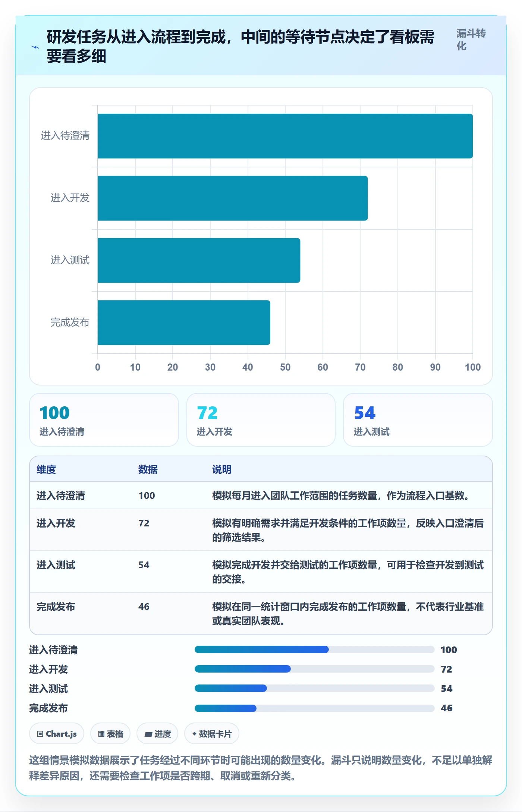The width and height of the screenshot is (522, 812).
Task: Open the 54 进入测试 data card
Action: 418,420
